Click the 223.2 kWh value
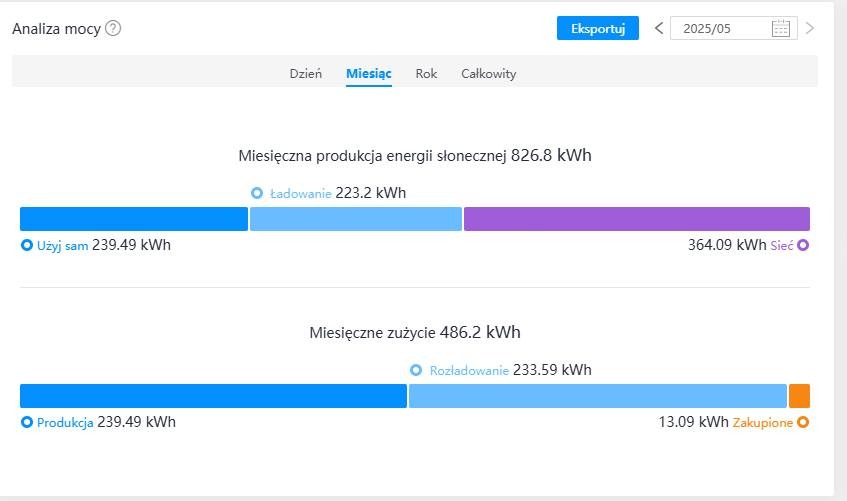The height and width of the screenshot is (501, 847). pyautogui.click(x=371, y=193)
